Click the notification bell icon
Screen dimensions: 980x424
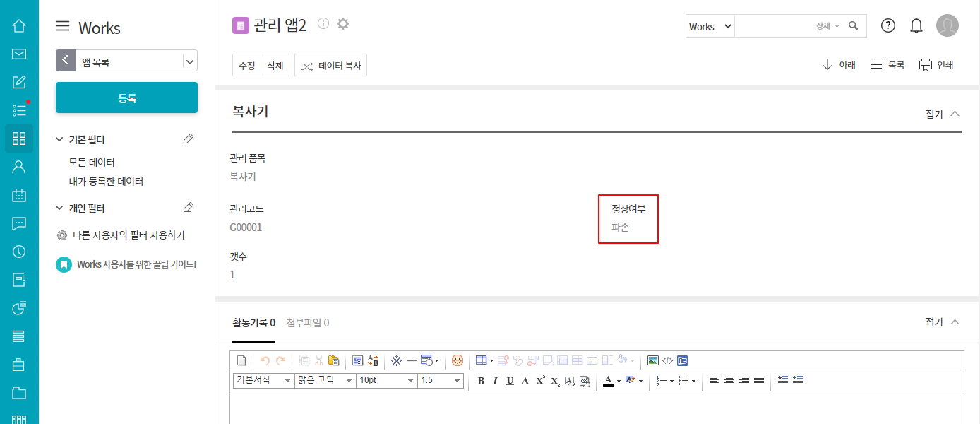pos(916,26)
